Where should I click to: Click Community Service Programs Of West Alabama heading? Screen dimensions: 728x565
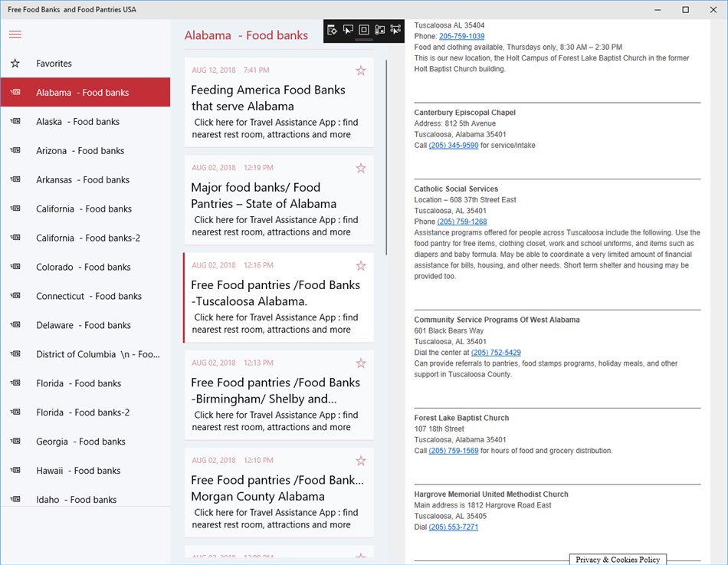tap(497, 320)
